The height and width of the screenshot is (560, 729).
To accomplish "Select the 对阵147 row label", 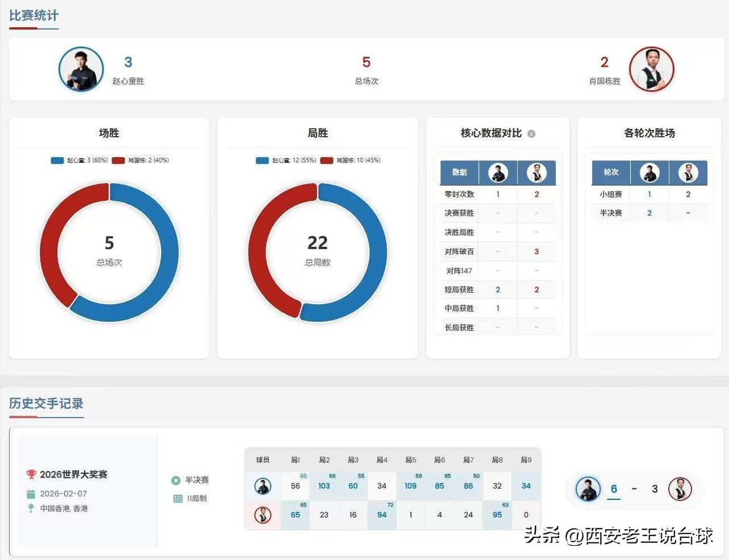I will (459, 271).
